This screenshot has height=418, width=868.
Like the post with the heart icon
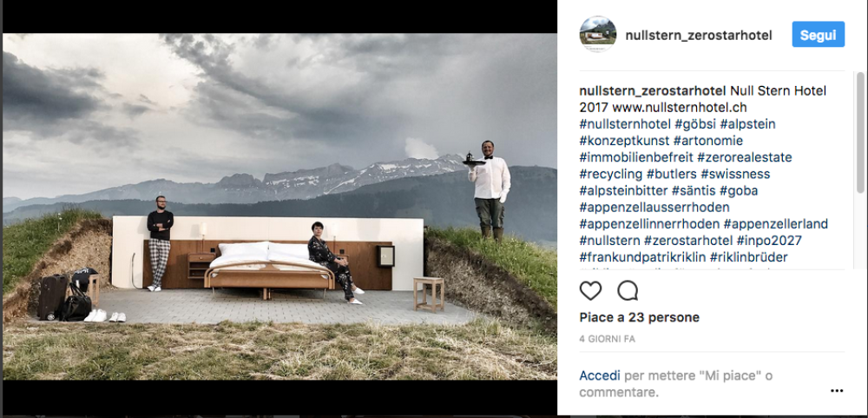click(x=590, y=290)
